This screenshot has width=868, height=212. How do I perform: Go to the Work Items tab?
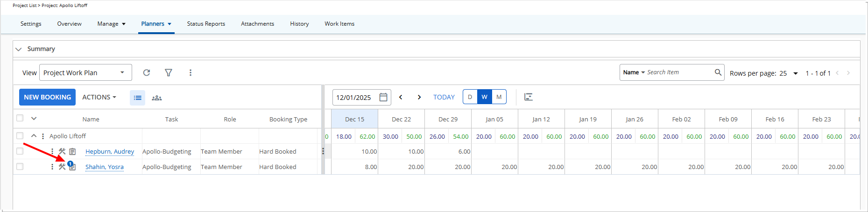339,24
